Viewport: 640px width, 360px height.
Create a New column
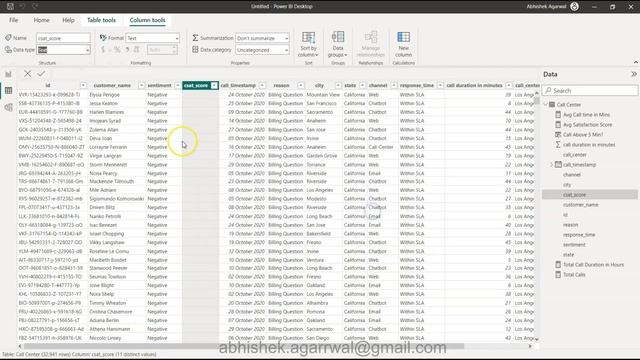point(403,44)
